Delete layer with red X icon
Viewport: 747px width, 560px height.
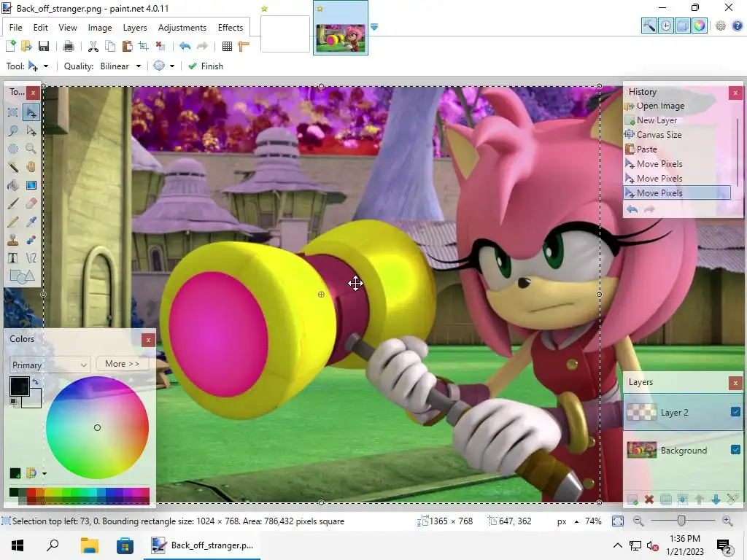coord(649,499)
